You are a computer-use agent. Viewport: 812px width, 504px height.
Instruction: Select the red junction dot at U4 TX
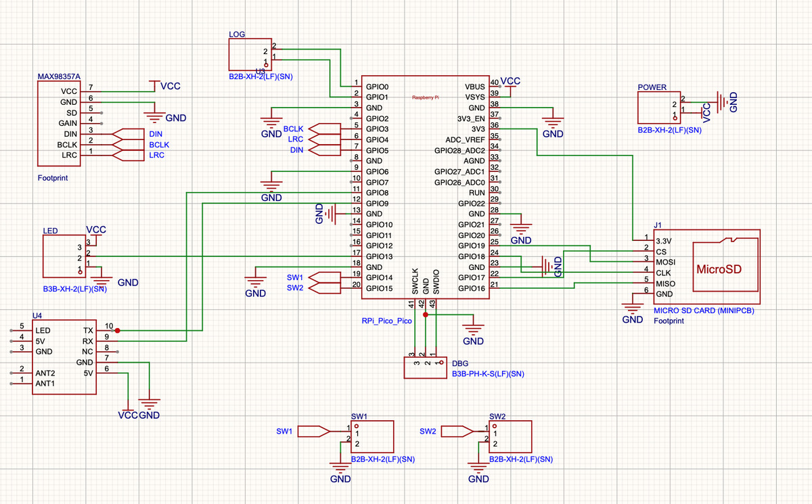[118, 331]
